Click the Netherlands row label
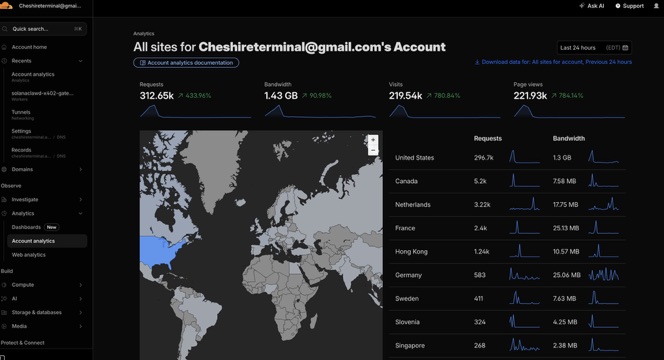 click(412, 205)
